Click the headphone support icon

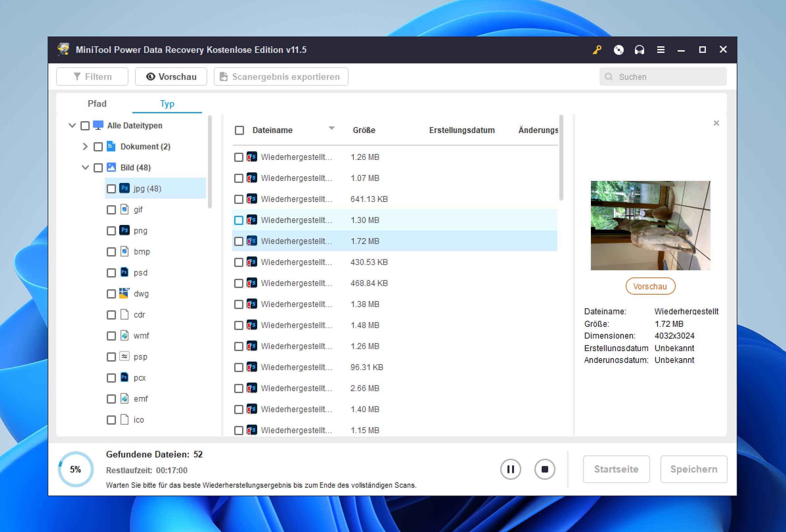pos(639,50)
